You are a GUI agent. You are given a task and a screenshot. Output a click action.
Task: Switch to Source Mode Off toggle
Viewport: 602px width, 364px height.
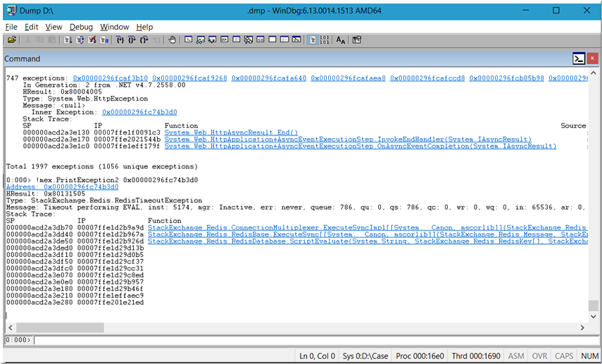(324, 40)
